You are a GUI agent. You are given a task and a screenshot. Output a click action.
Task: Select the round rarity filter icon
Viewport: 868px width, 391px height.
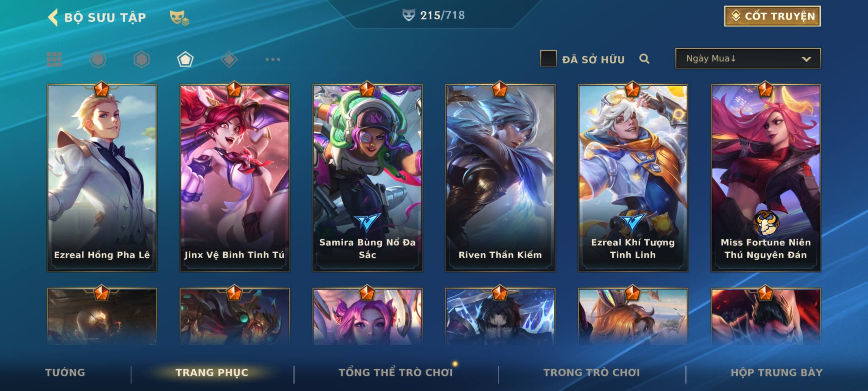tap(98, 59)
